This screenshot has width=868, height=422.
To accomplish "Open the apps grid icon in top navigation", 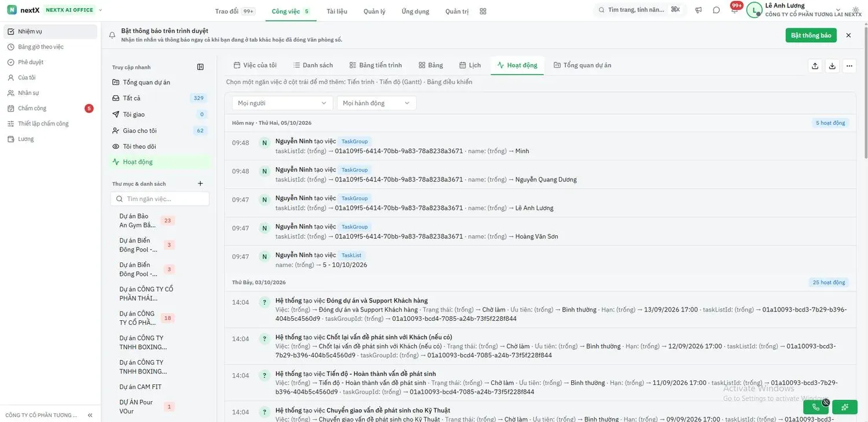I will point(483,11).
